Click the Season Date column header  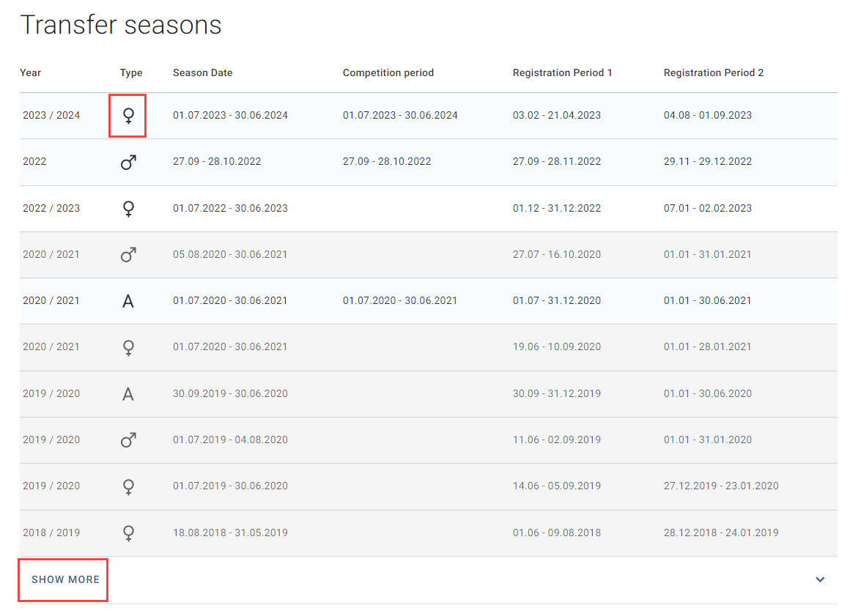pos(203,73)
